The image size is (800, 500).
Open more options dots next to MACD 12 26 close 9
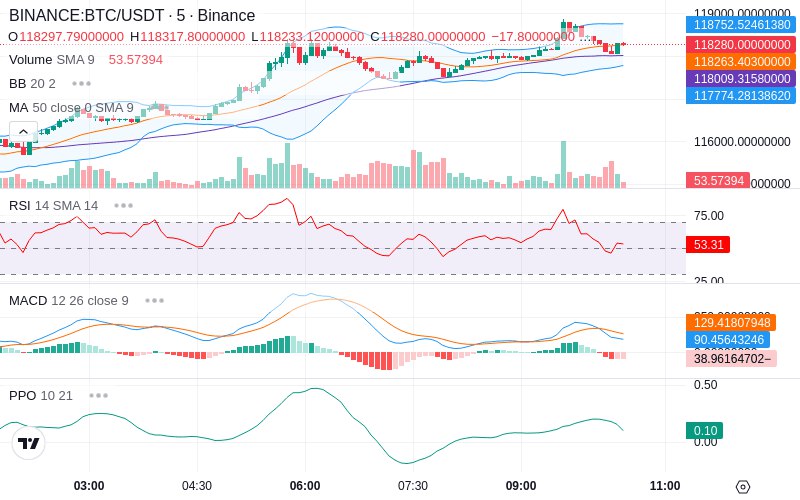click(x=155, y=301)
